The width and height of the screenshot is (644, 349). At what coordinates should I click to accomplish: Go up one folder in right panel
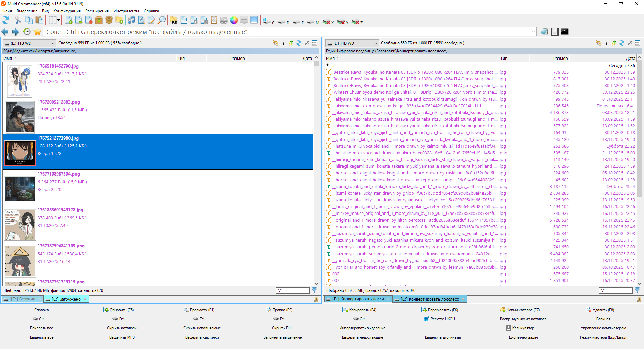tap(613, 43)
